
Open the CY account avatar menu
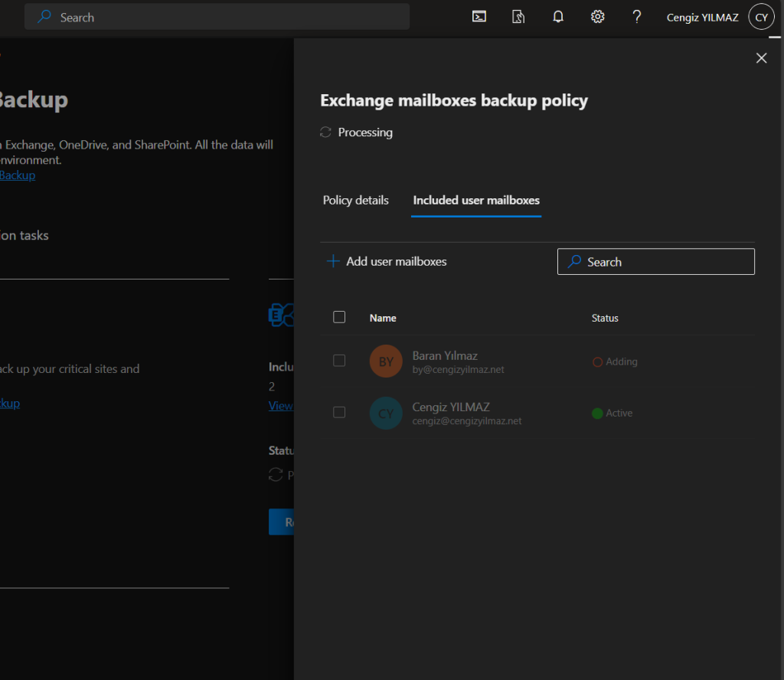click(x=761, y=17)
